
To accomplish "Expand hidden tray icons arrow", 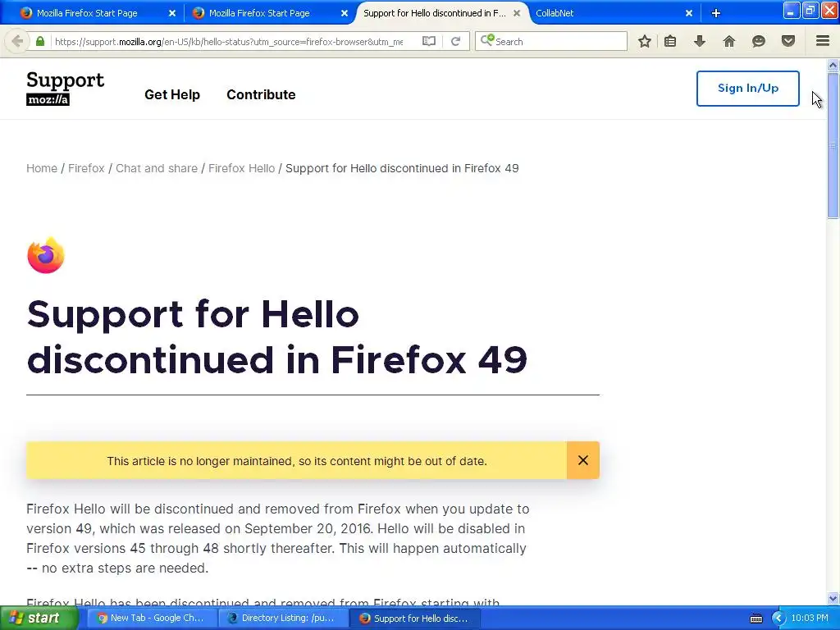I will [778, 619].
